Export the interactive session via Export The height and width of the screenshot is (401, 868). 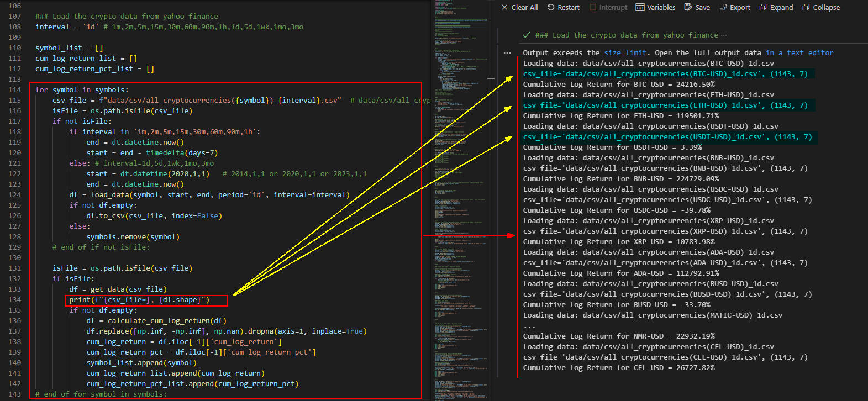(735, 7)
